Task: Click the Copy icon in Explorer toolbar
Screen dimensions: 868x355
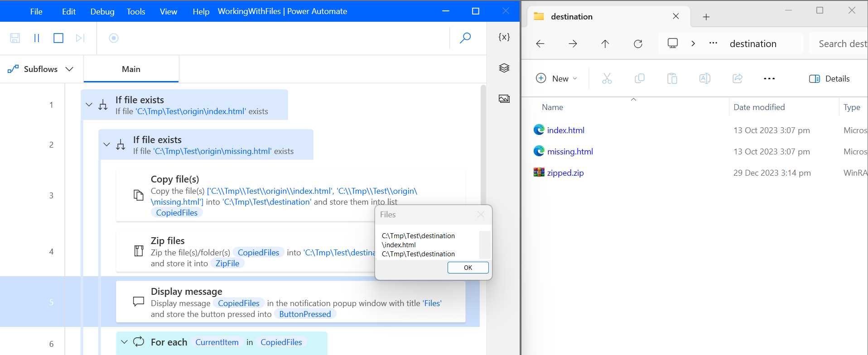Action: click(640, 78)
